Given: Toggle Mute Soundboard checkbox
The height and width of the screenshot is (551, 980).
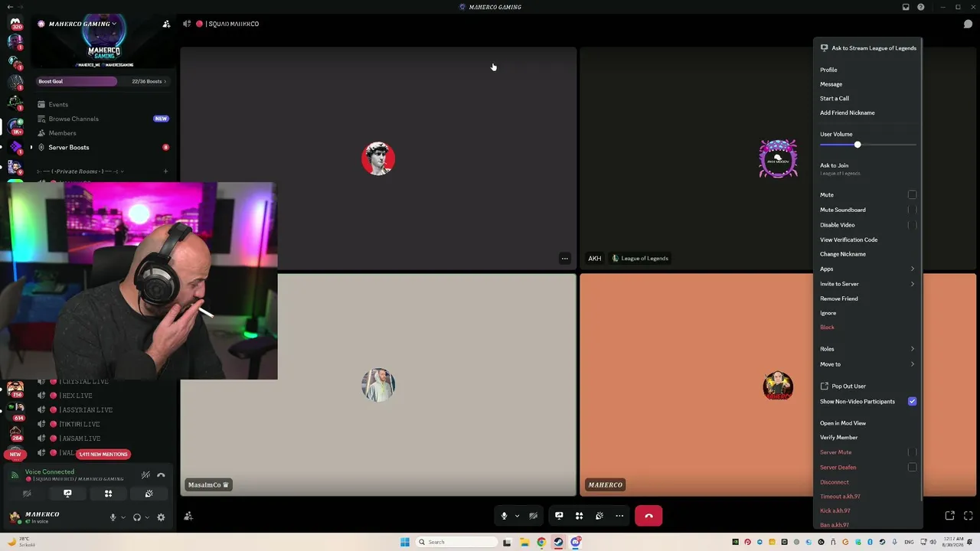Looking at the screenshot, I should (912, 210).
